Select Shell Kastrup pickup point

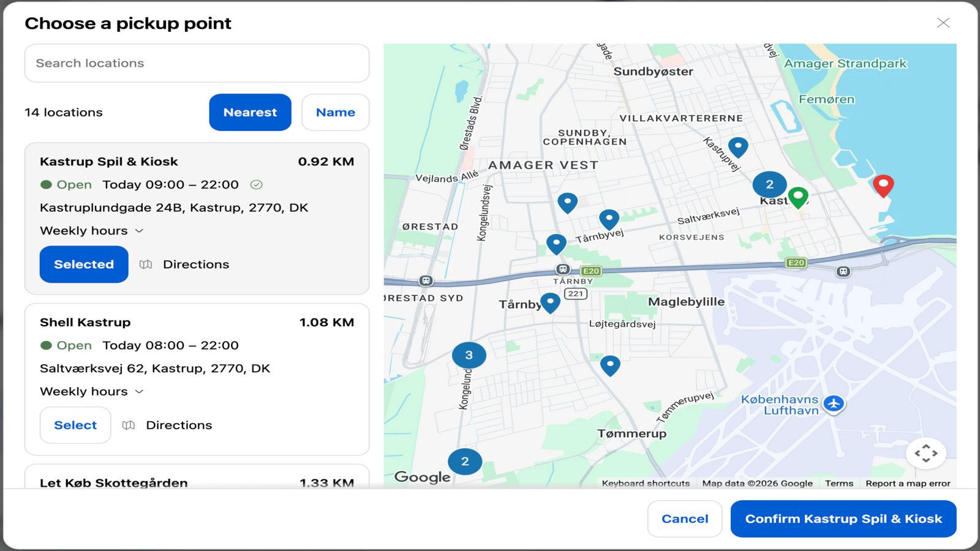coord(75,425)
